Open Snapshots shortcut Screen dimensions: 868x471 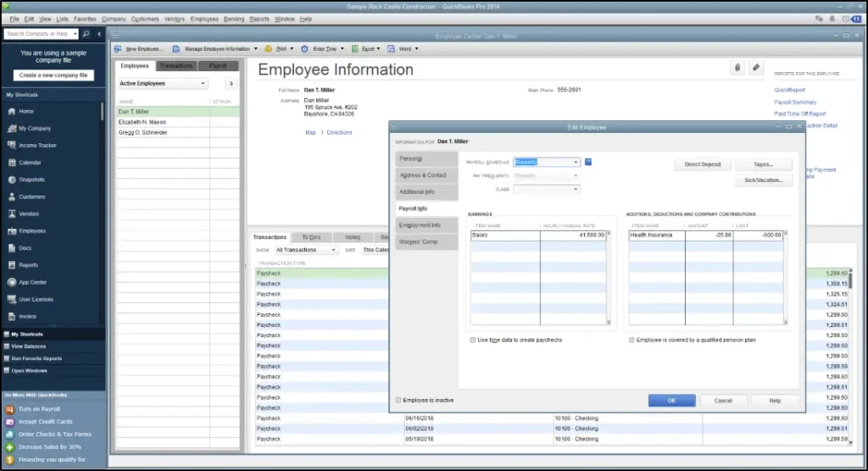point(31,180)
